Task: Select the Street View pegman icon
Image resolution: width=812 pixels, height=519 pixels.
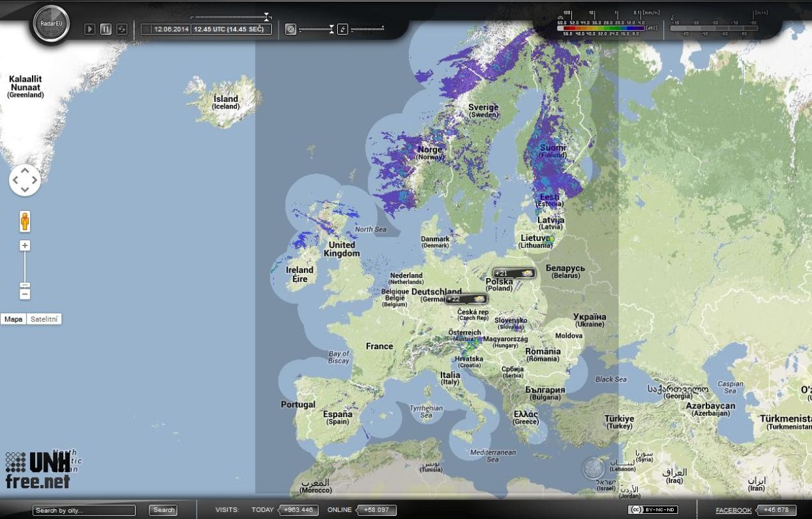Action: point(25,221)
